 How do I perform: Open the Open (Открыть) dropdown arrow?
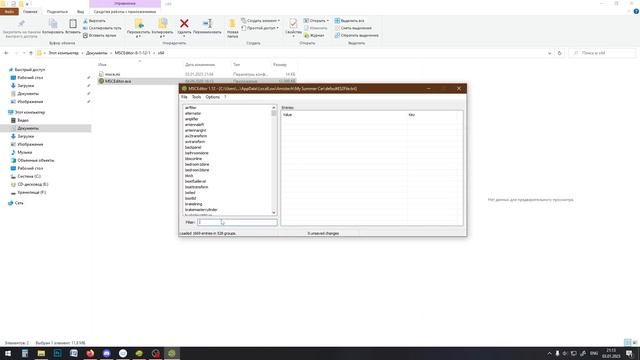click(x=328, y=21)
